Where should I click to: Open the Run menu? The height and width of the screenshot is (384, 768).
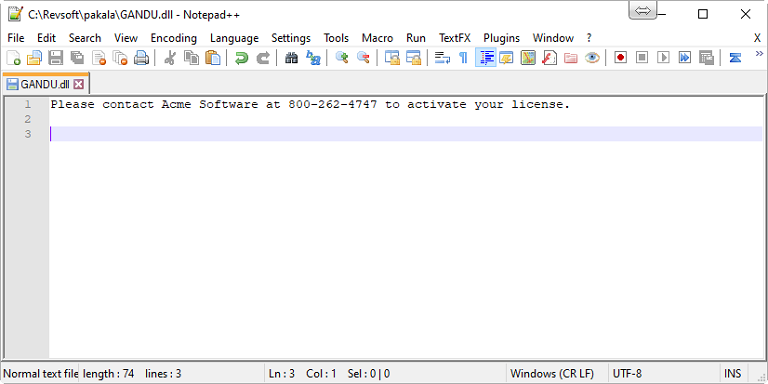tap(416, 38)
